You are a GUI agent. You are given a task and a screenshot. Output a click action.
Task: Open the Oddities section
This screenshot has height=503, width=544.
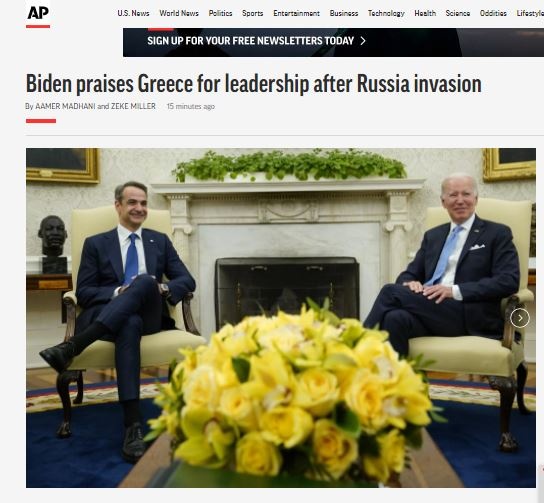tap(493, 13)
